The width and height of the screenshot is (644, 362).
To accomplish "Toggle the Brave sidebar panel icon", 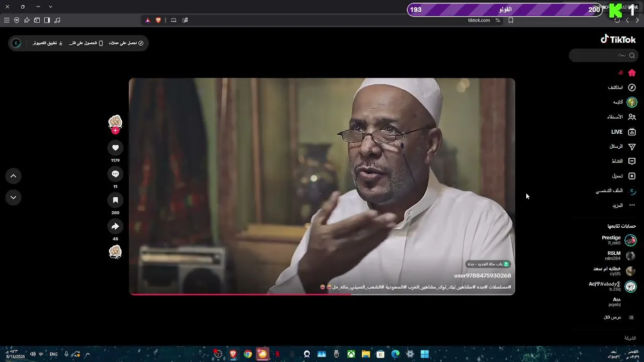I will coord(47,20).
